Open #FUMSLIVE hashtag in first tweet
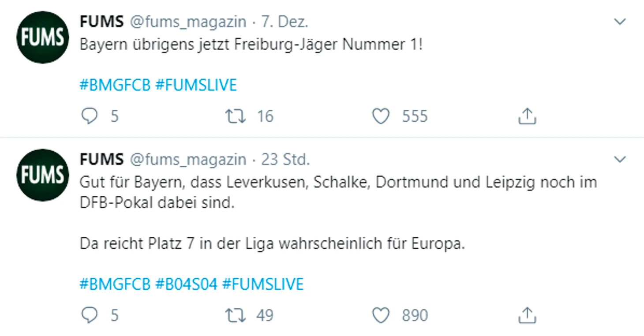The image size is (644, 336). [196, 85]
